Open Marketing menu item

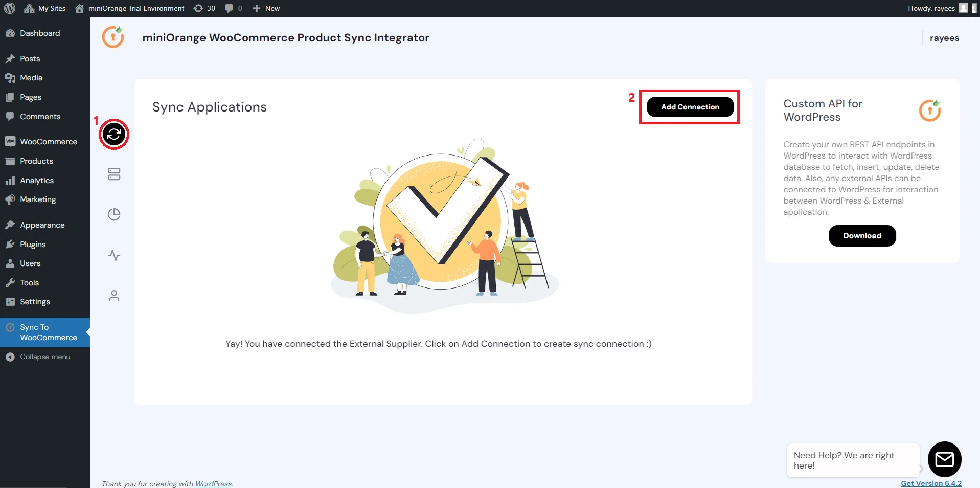[x=45, y=199]
